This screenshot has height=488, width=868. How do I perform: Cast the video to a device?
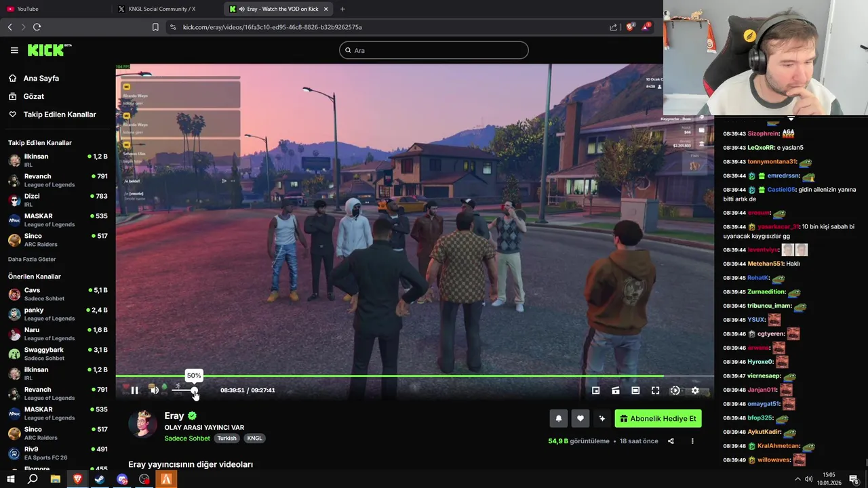[x=615, y=390]
